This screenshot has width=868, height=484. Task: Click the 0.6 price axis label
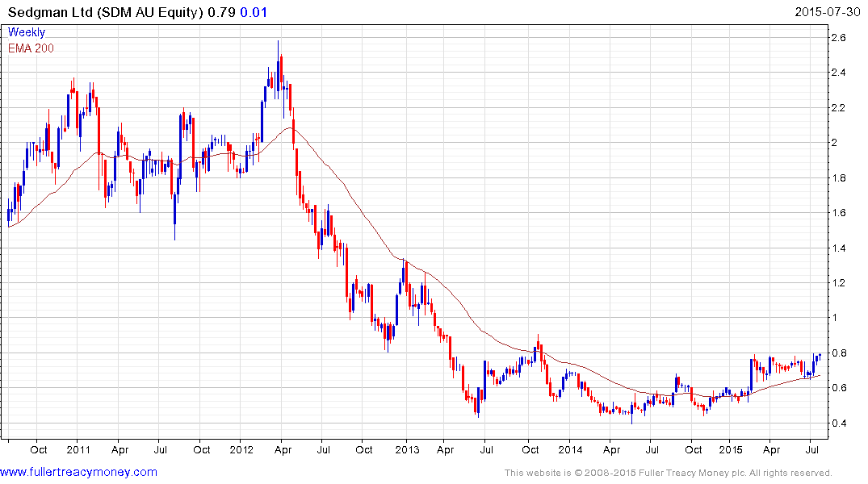click(838, 388)
